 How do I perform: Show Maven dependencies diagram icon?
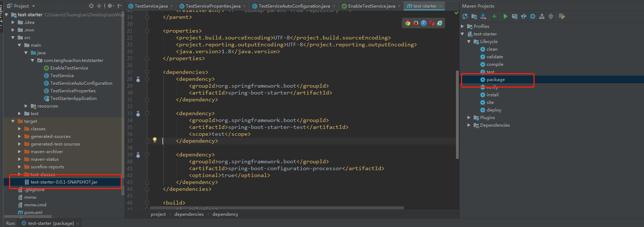(542, 16)
